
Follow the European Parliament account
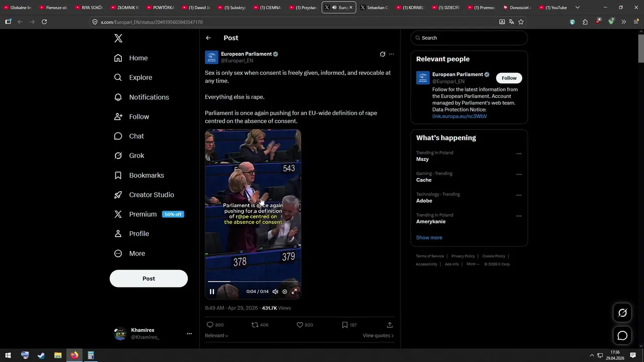click(509, 78)
